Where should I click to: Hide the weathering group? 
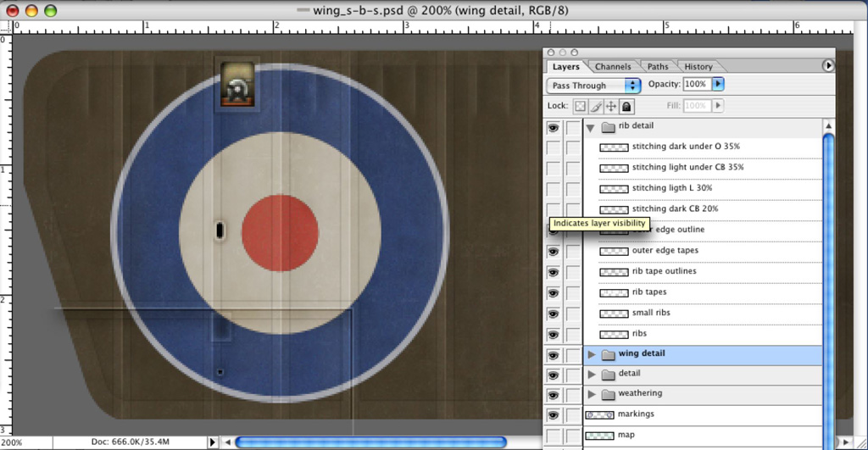553,395
